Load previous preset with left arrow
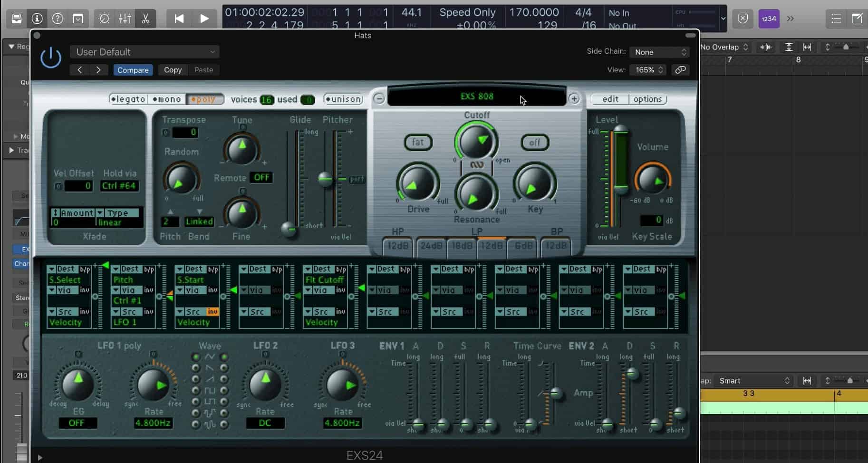The width and height of the screenshot is (868, 463). tap(80, 70)
